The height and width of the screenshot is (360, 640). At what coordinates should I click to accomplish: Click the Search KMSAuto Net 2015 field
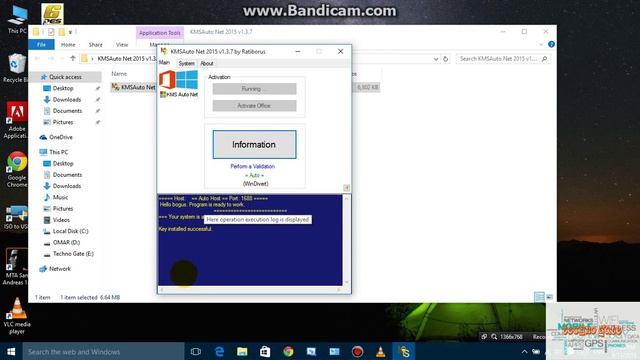click(503, 59)
